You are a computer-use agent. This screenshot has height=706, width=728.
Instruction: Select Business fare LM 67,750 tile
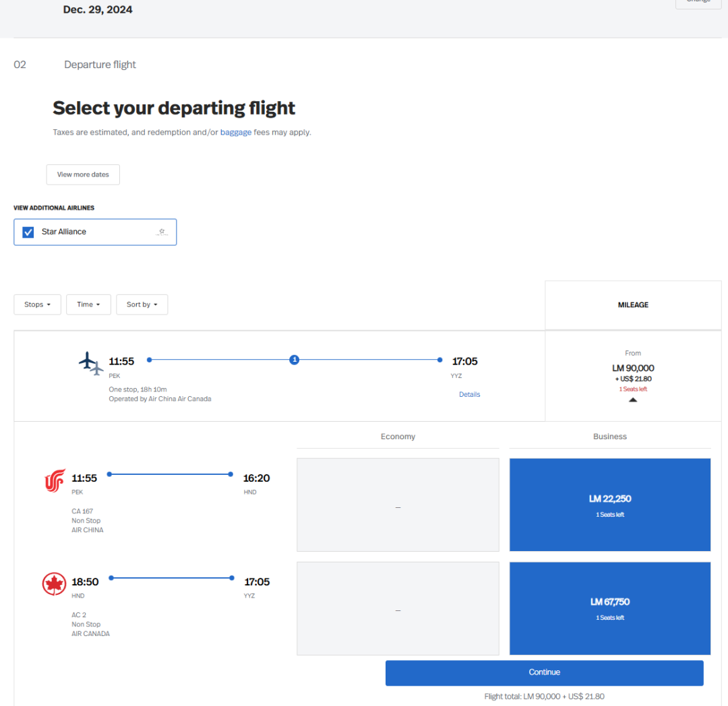click(x=609, y=608)
